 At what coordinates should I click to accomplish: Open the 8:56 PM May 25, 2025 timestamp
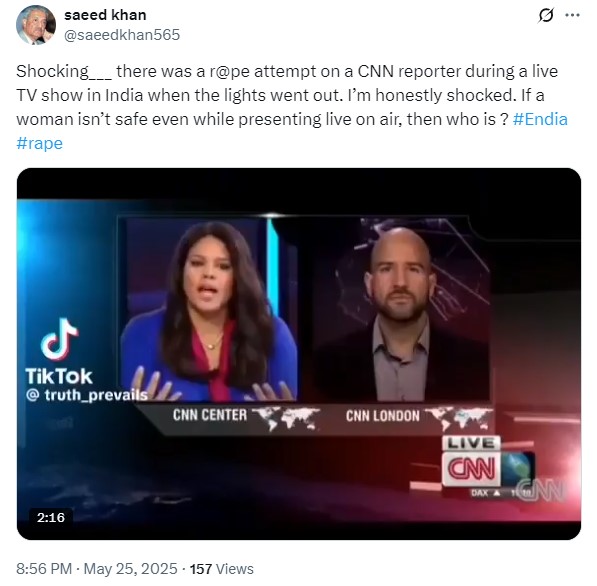pos(97,569)
